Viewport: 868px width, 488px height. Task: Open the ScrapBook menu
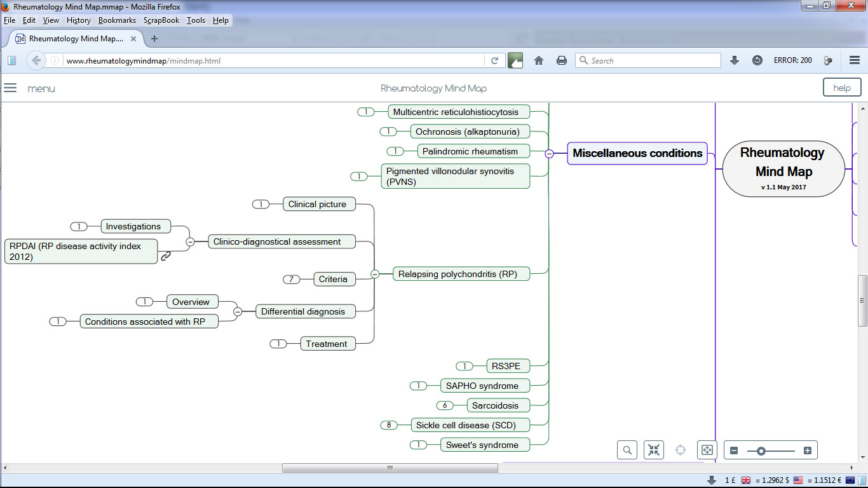(161, 20)
